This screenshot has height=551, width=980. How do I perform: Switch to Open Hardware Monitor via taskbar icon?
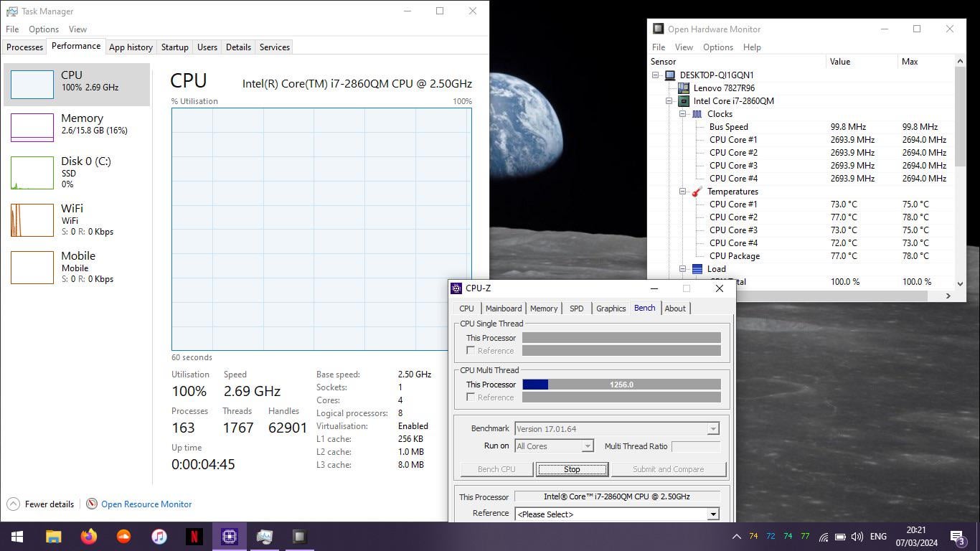(299, 537)
